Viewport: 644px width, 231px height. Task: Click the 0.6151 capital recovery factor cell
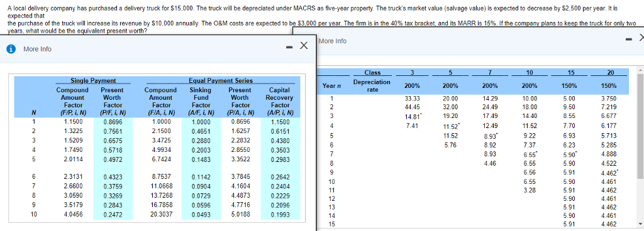pos(279,131)
